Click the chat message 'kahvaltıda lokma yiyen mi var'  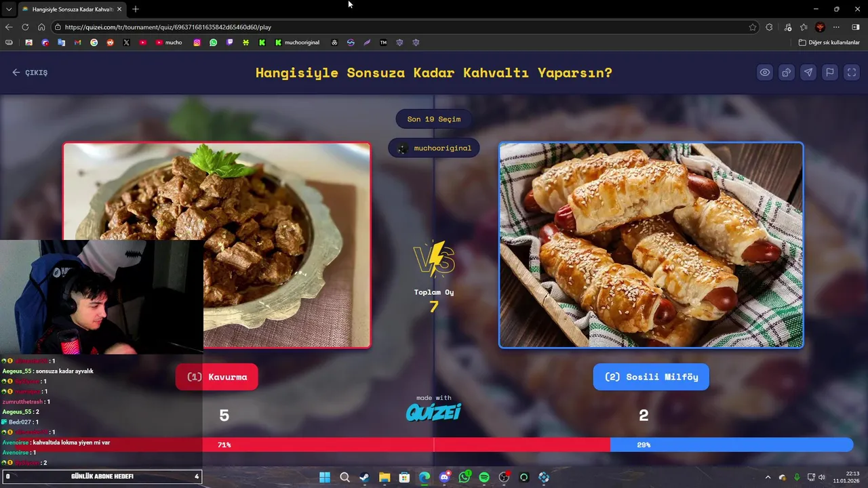(71, 442)
